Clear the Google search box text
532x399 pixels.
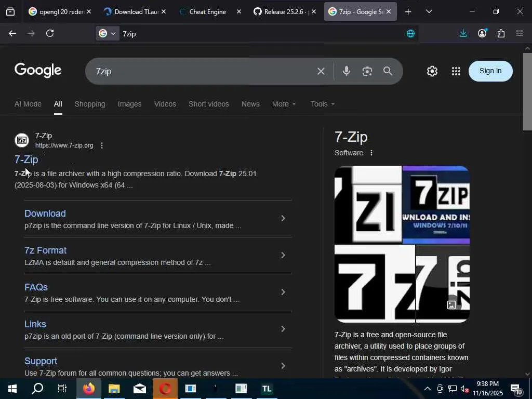coord(321,71)
